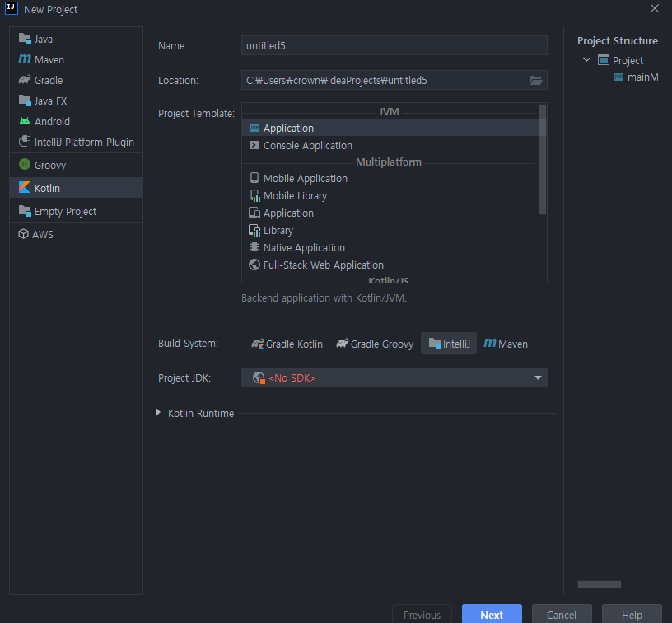Pick the Groovy green circle icon
Screen dimensions: 672x623
pyautogui.click(x=25, y=164)
